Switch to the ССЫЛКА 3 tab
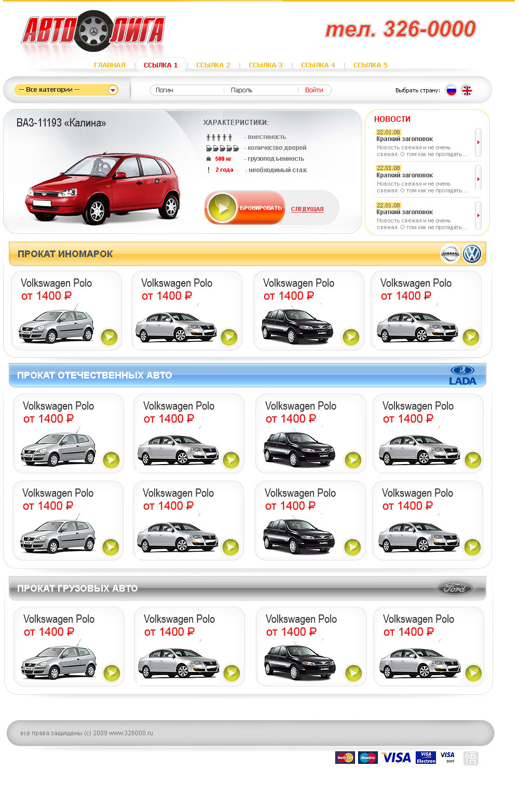 266,65
